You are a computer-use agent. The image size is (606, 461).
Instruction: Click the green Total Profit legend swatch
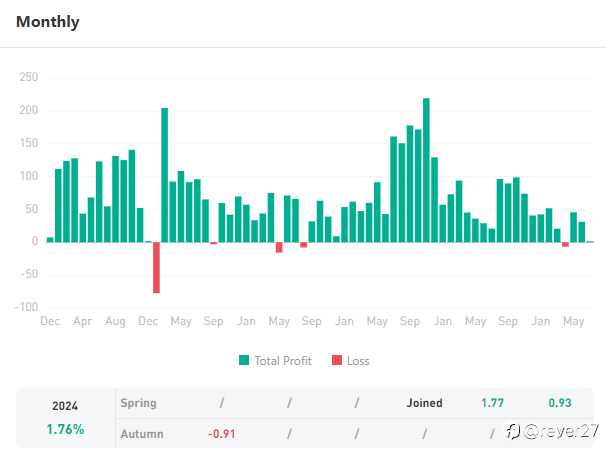pyautogui.click(x=245, y=360)
